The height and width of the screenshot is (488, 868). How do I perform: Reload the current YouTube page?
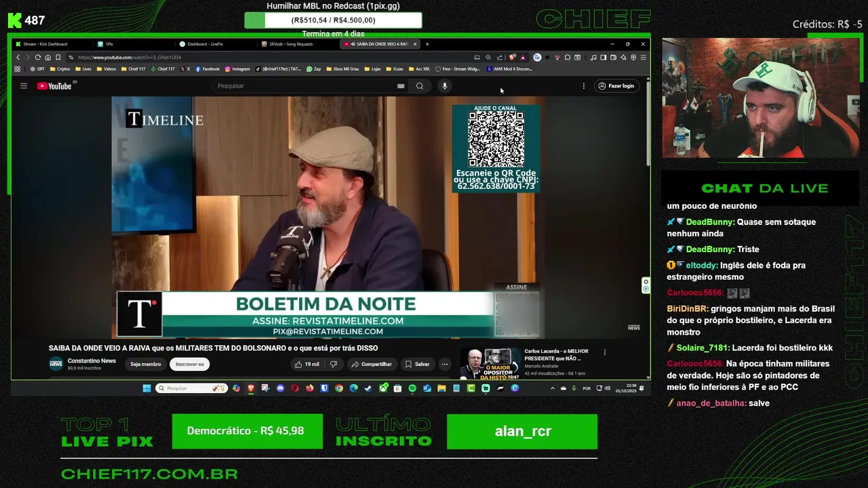(x=38, y=58)
